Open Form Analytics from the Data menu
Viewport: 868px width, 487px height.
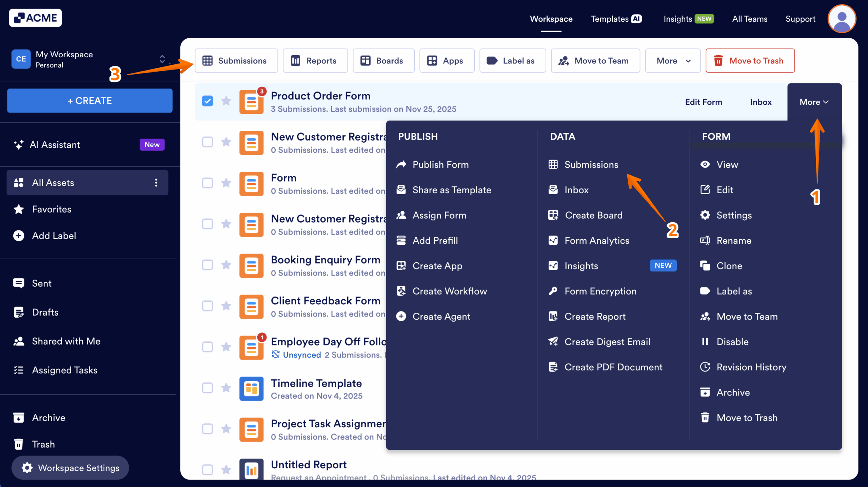coord(597,240)
